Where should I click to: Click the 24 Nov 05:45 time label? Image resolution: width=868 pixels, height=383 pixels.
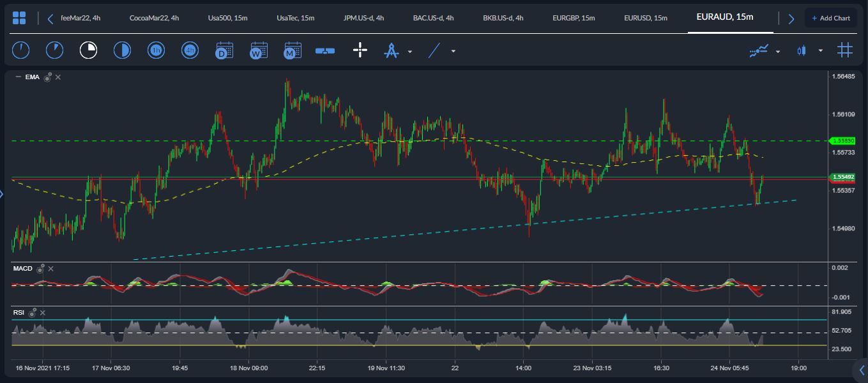(730, 368)
